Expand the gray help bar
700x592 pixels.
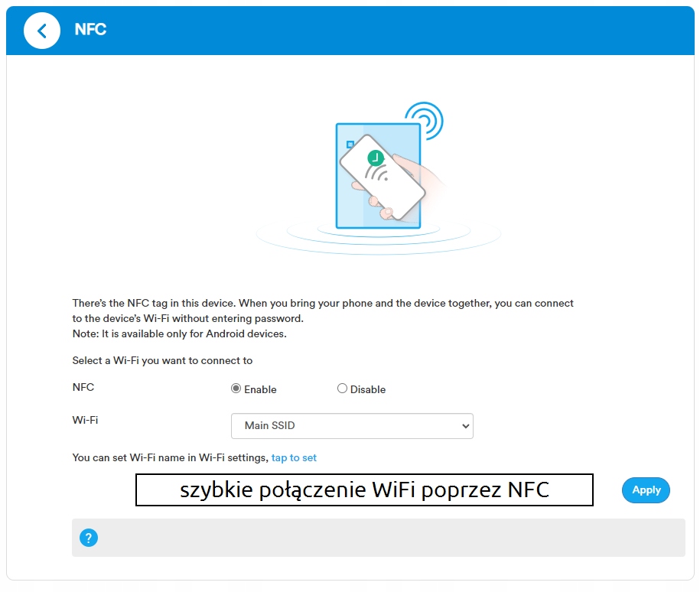(x=379, y=538)
